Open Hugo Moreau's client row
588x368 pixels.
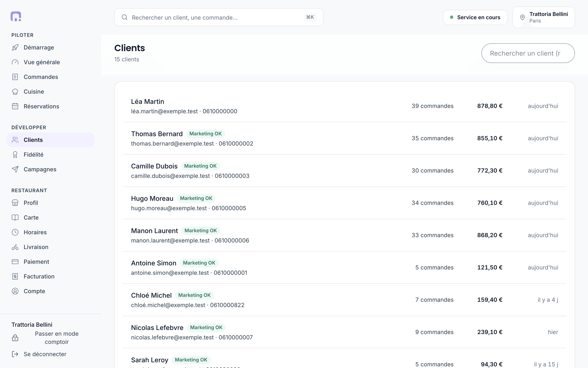point(345,203)
